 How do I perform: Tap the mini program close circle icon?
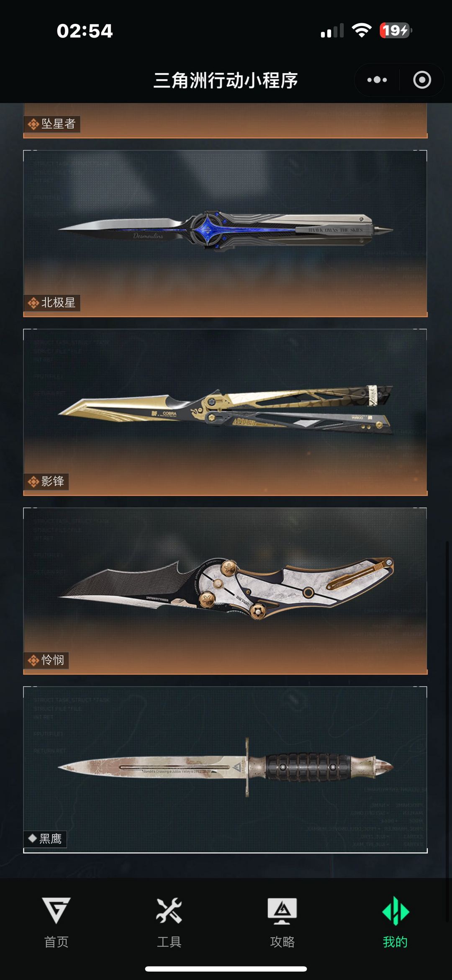(x=422, y=80)
